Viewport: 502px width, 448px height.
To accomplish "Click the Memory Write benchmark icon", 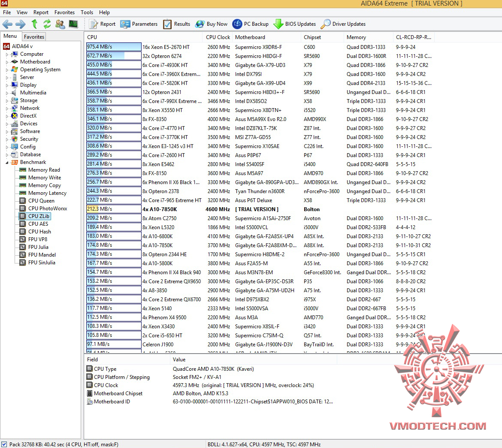I will (x=23, y=177).
